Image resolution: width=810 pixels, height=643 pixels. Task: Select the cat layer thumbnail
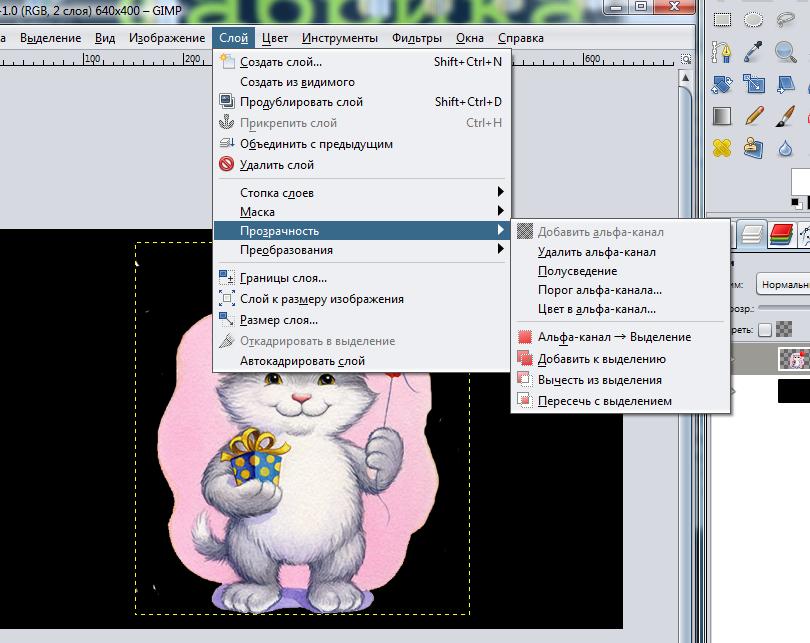[x=795, y=359]
